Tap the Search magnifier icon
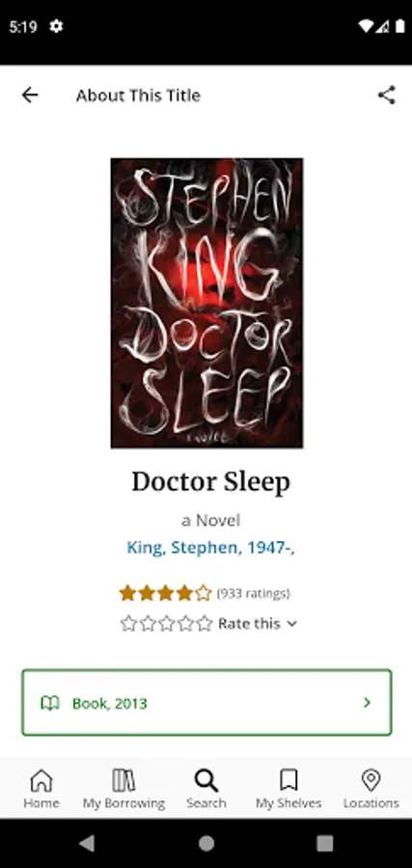 (x=206, y=780)
